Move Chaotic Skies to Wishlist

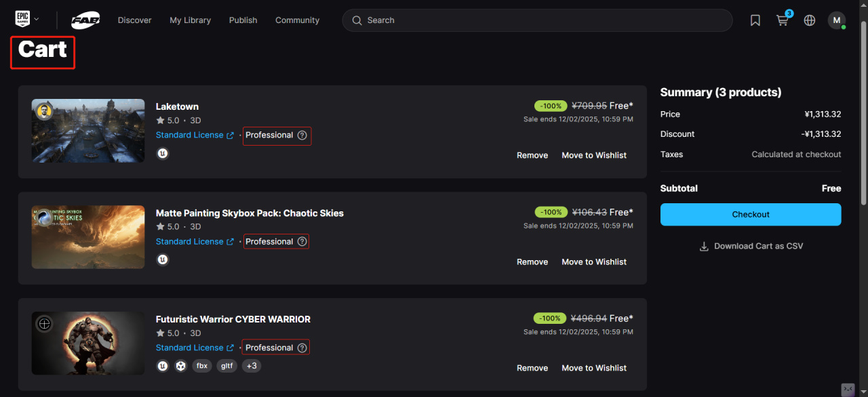coord(593,262)
